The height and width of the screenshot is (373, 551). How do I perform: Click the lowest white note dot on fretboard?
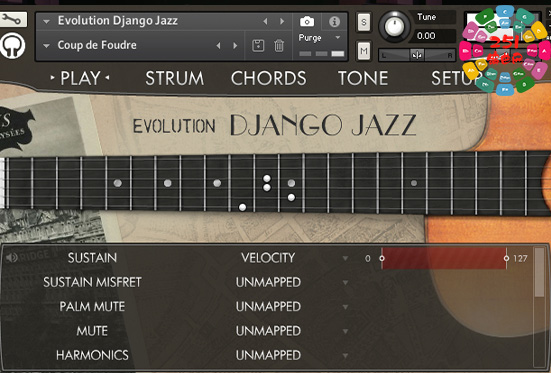pos(242,207)
